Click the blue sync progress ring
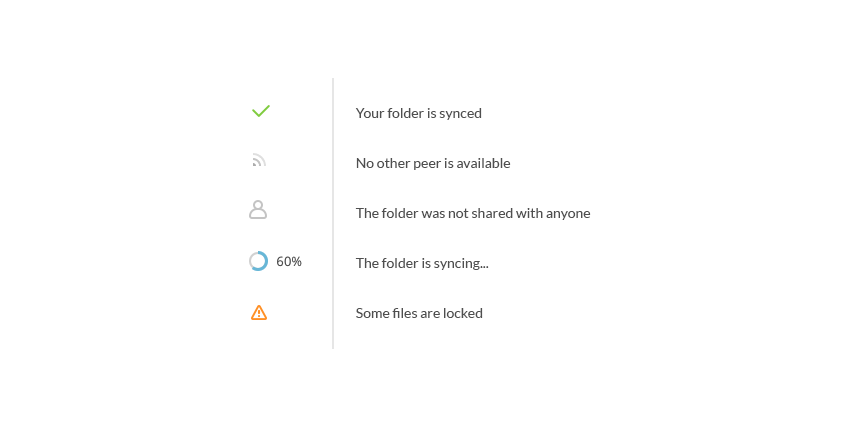 (258, 261)
